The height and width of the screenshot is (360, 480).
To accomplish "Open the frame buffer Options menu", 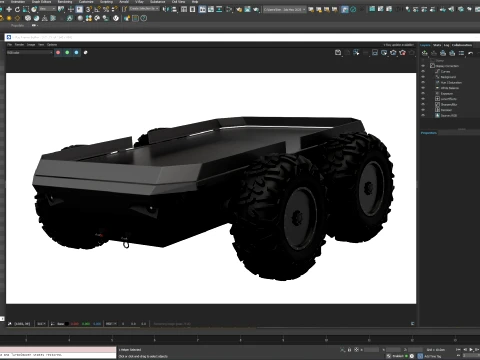I will (x=52, y=44).
